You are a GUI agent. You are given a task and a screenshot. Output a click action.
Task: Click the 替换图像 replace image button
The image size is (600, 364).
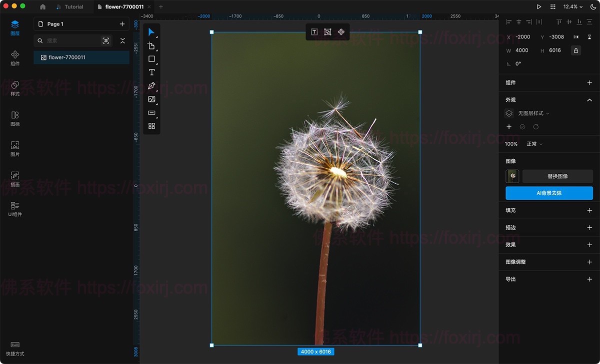[x=557, y=176]
